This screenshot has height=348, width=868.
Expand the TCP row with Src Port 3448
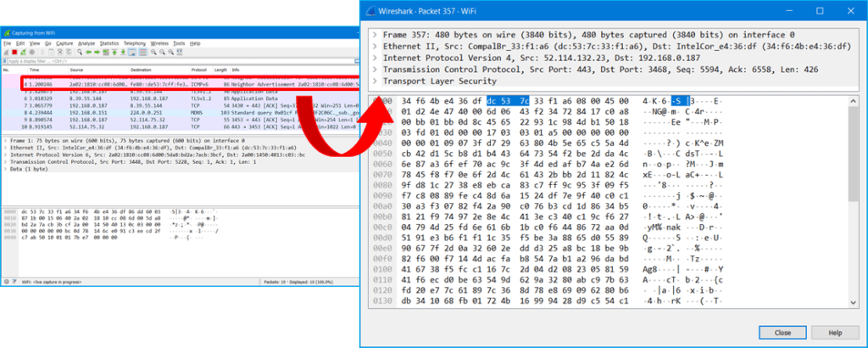5,162
